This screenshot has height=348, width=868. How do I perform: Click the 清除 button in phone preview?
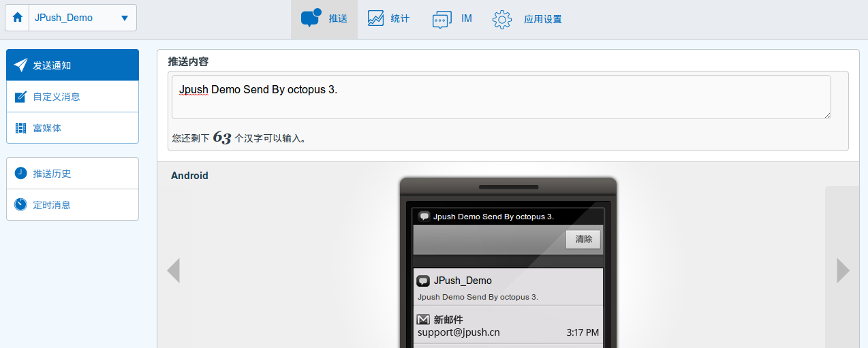pyautogui.click(x=583, y=239)
